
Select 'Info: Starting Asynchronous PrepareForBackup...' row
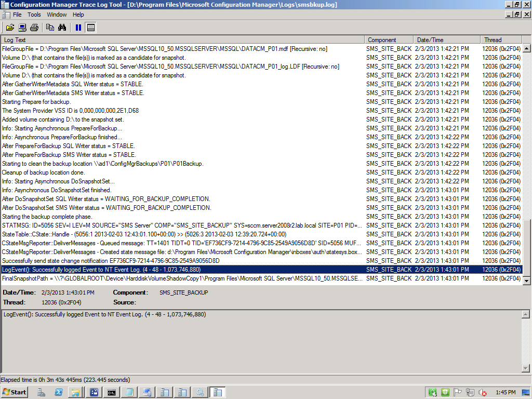click(x=261, y=128)
